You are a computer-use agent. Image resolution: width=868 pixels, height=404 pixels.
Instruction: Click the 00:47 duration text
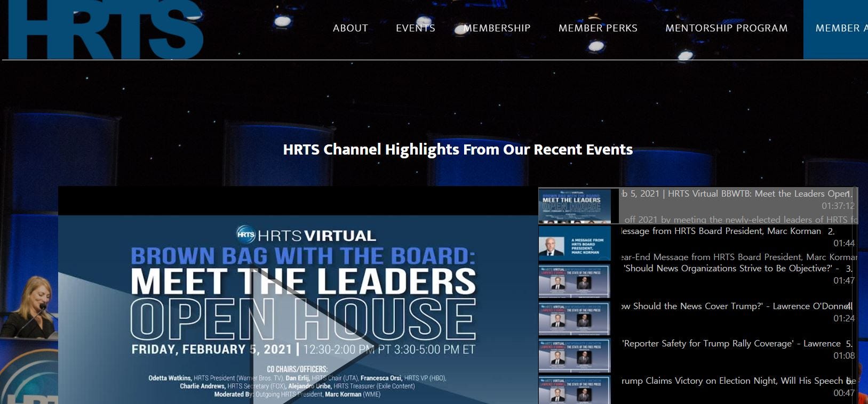click(844, 393)
